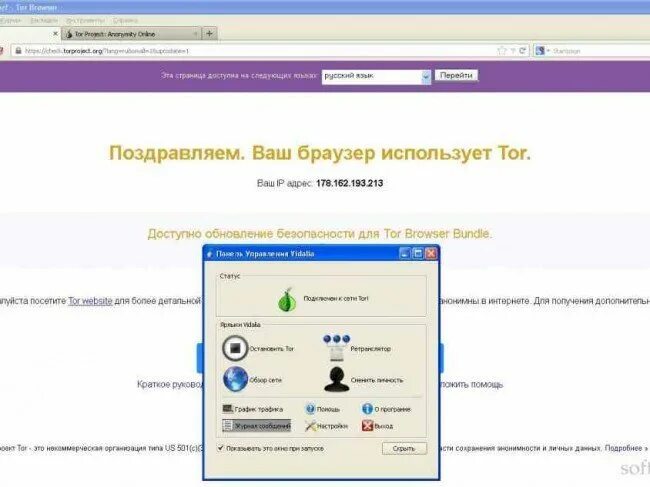
Task: Minimize the Vidalia control panel window
Action: [x=405, y=253]
